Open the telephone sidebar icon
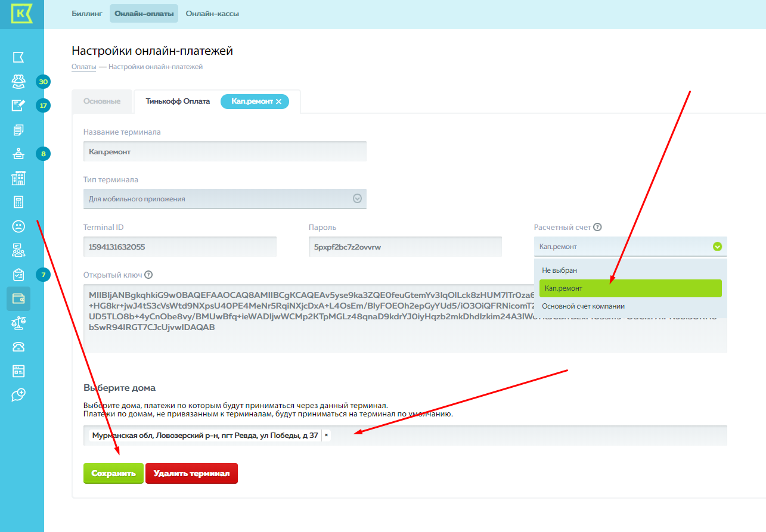766x532 pixels. tap(18, 347)
